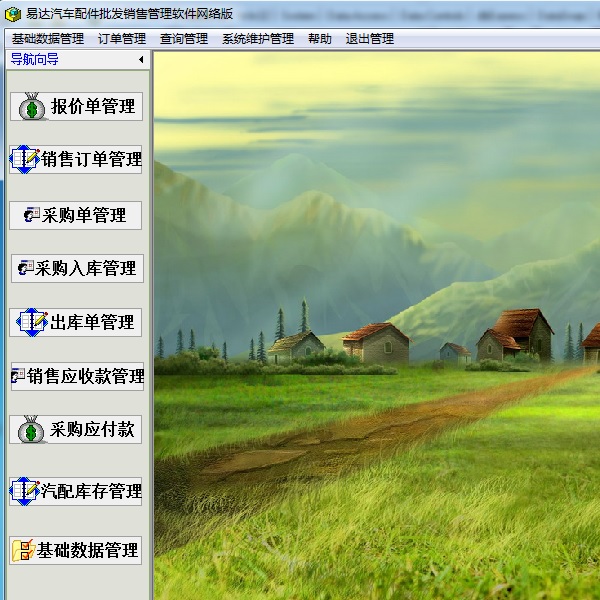600x600 pixels.
Task: Click the 销售应收款管理 navigation button
Action: [77, 377]
